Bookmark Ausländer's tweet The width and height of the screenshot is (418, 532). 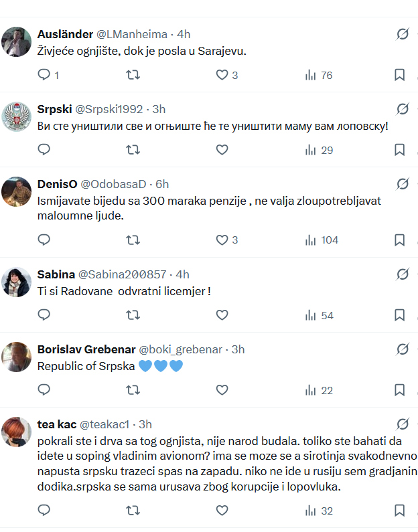click(399, 75)
